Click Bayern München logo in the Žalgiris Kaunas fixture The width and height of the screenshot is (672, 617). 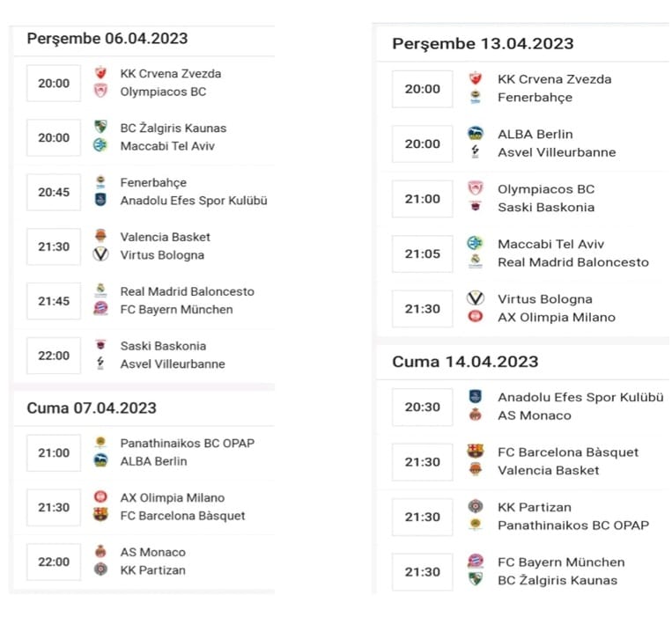(x=476, y=562)
